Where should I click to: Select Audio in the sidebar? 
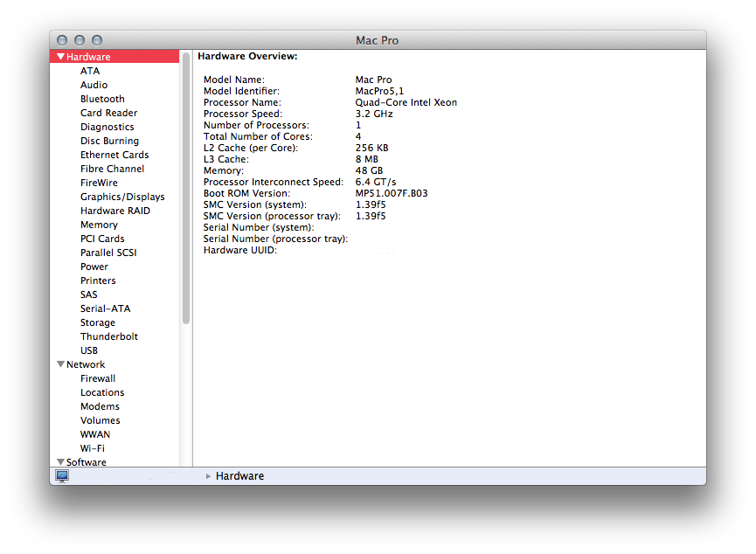94,85
